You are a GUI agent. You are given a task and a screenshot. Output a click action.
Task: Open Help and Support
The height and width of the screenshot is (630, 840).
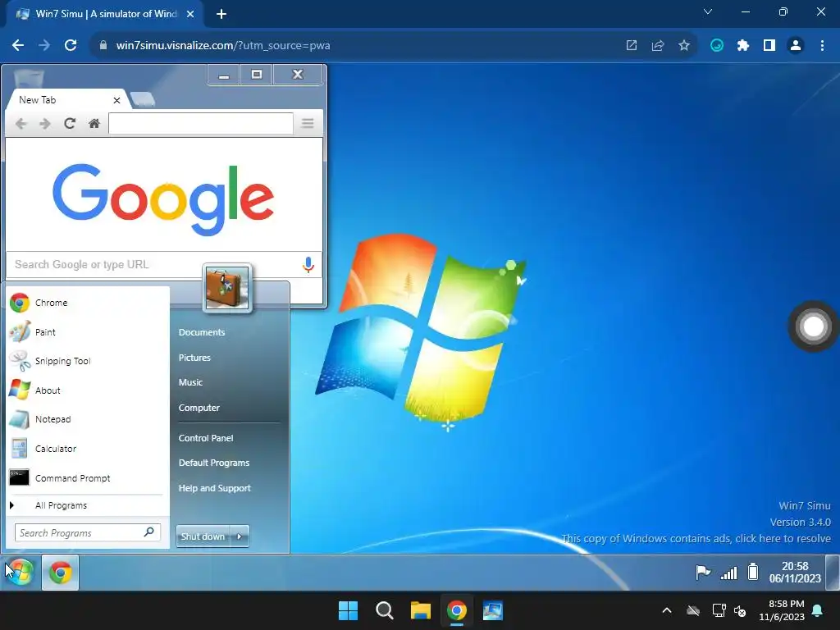point(214,488)
